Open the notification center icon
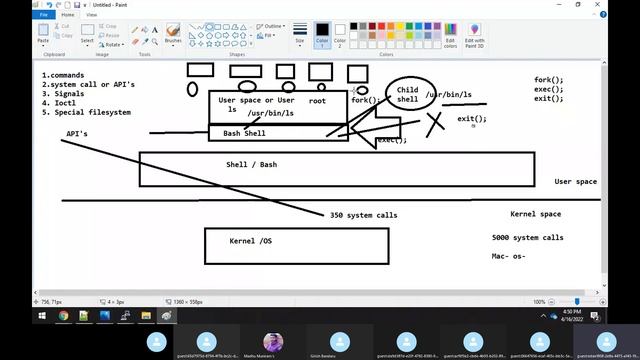 coord(595,316)
